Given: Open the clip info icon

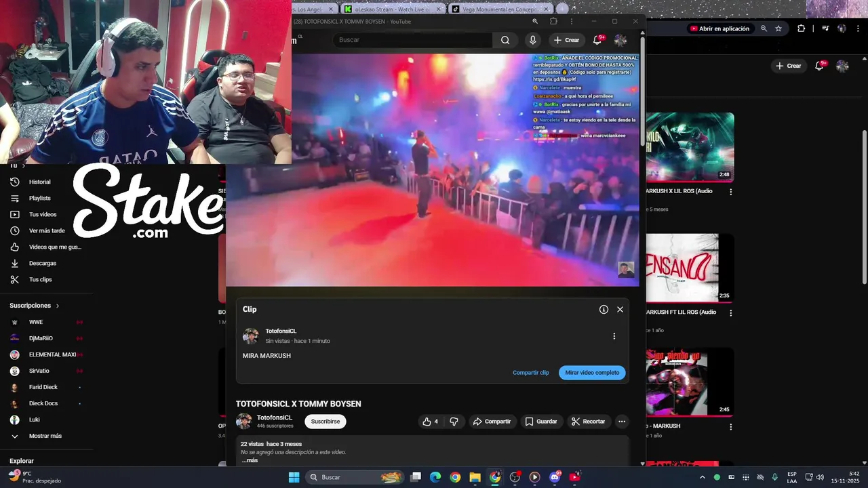Looking at the screenshot, I should 604,309.
